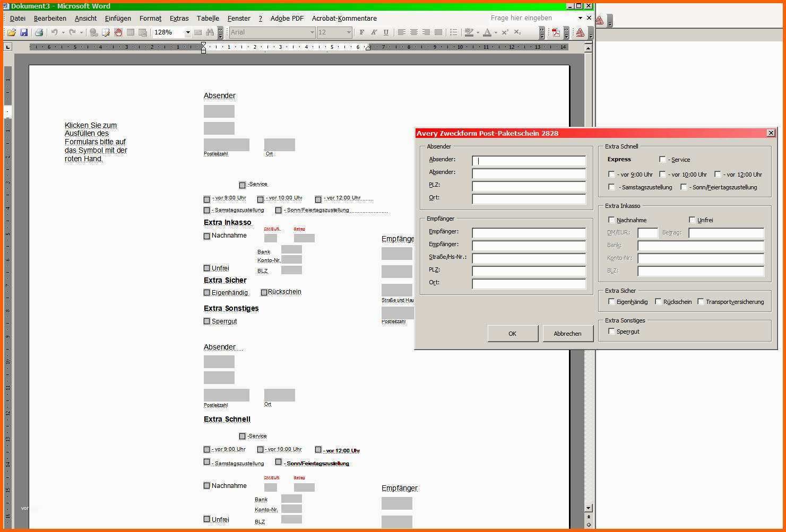This screenshot has width=786, height=532.
Task: Click the Adobe PDF convert icon
Action: pyautogui.click(x=556, y=32)
